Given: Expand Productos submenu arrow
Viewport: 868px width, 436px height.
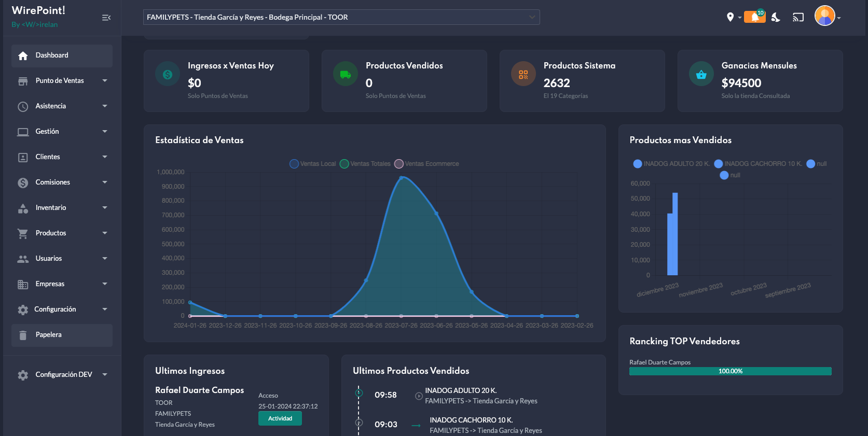Looking at the screenshot, I should [x=105, y=233].
